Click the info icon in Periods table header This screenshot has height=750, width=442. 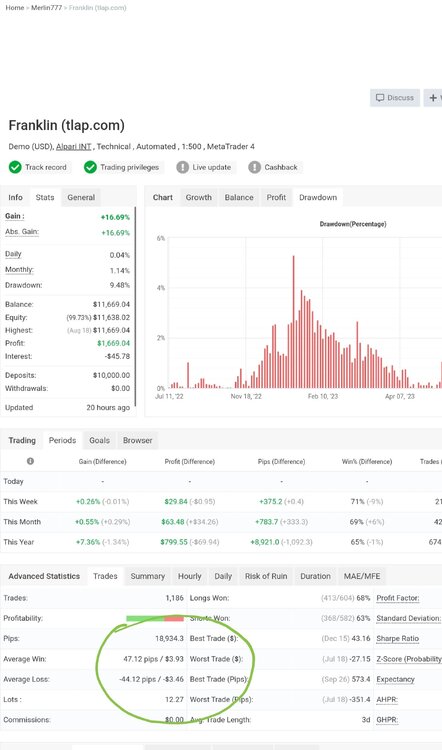pyautogui.click(x=30, y=461)
